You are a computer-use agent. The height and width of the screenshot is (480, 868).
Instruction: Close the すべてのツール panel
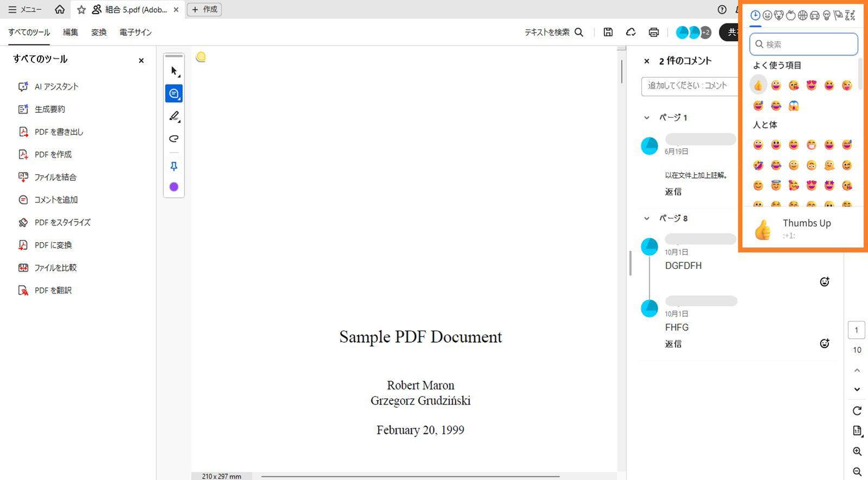141,60
